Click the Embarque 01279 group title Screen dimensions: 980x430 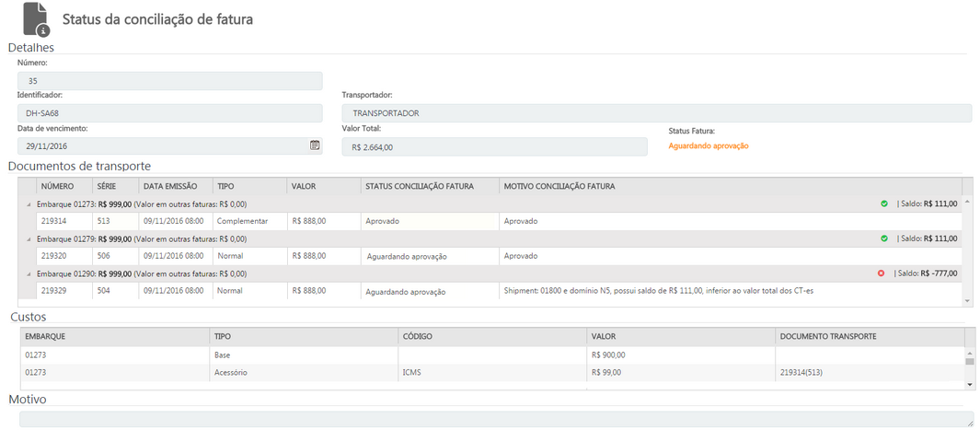point(142,238)
